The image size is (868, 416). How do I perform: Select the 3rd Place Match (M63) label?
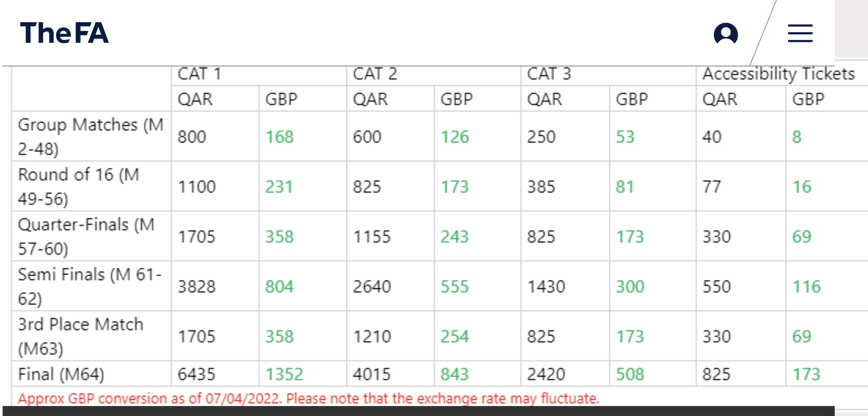click(81, 336)
